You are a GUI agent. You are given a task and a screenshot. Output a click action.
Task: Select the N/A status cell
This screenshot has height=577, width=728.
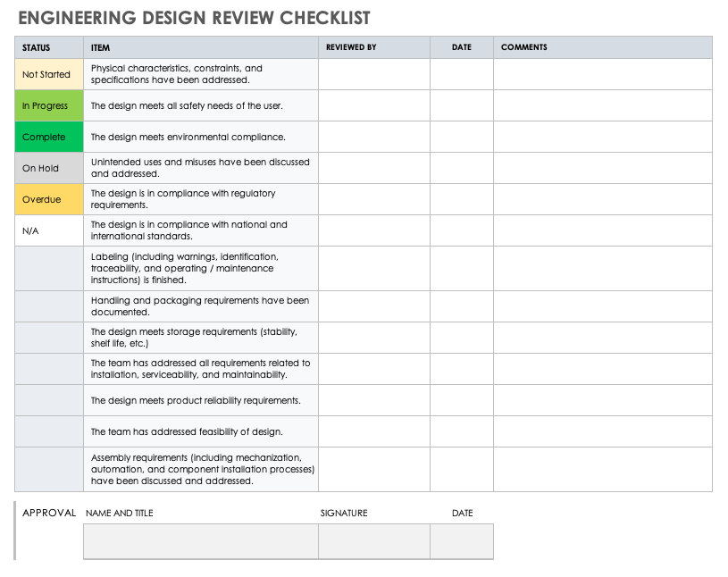coord(47,230)
